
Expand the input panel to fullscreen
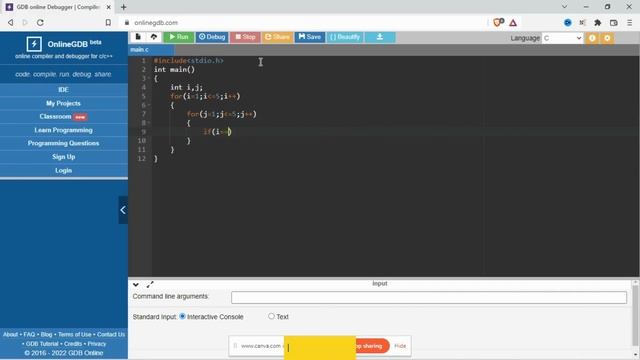(150, 284)
